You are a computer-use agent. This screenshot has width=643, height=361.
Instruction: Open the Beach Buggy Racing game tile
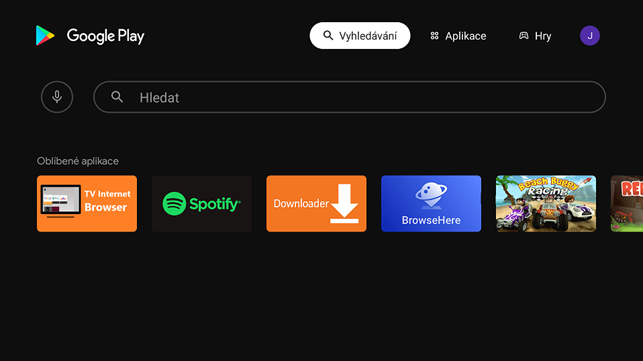(546, 204)
